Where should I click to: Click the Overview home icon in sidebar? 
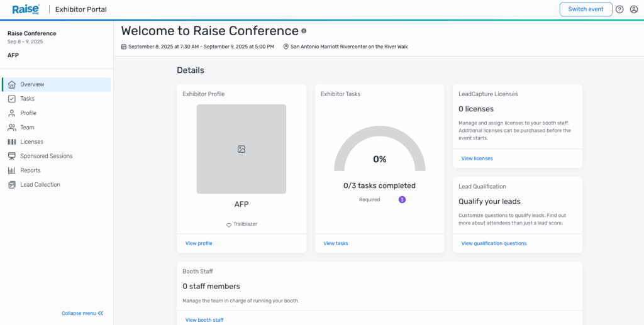tap(12, 84)
